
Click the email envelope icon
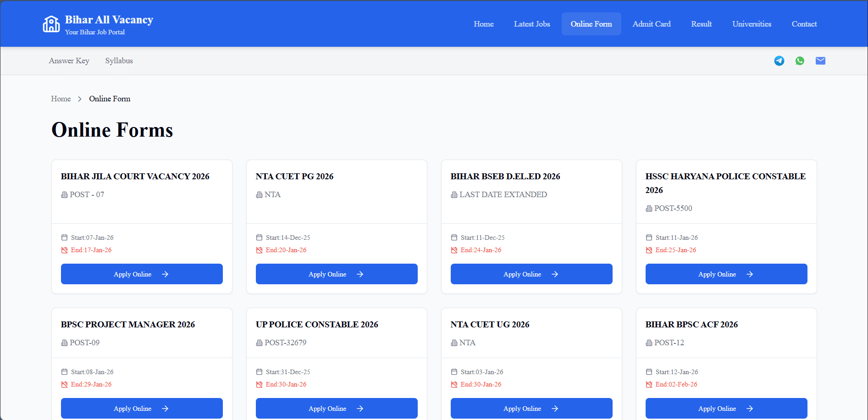pos(820,61)
